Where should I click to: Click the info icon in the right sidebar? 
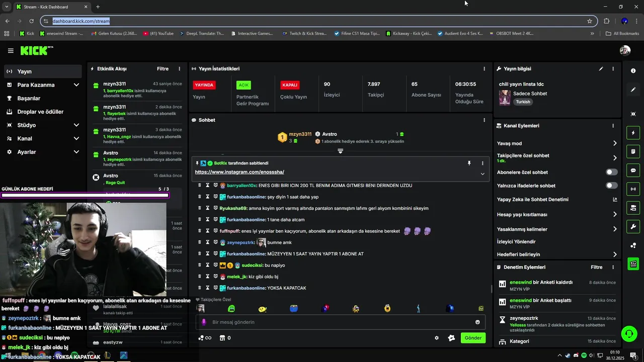[633, 71]
